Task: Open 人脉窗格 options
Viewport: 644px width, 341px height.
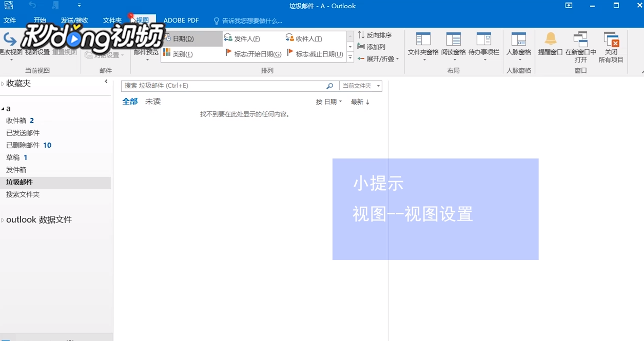Action: [x=519, y=47]
